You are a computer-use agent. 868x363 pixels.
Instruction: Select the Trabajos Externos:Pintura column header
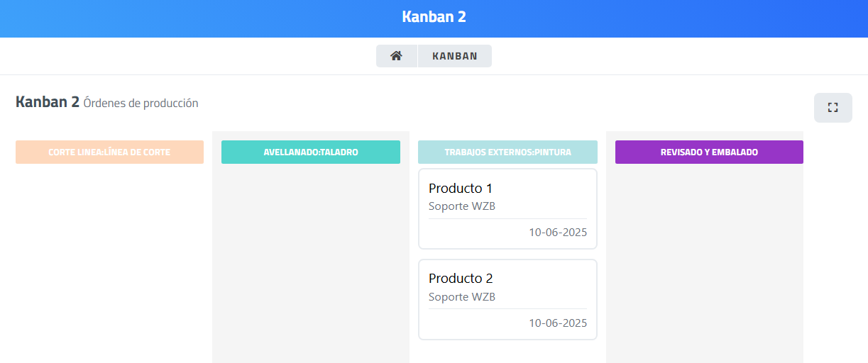click(507, 152)
